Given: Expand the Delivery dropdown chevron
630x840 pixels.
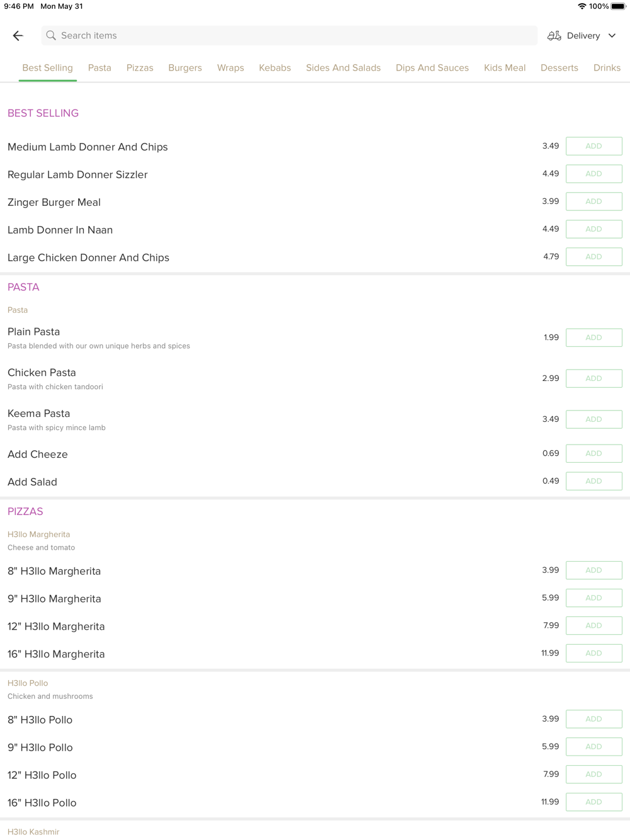Looking at the screenshot, I should [612, 36].
